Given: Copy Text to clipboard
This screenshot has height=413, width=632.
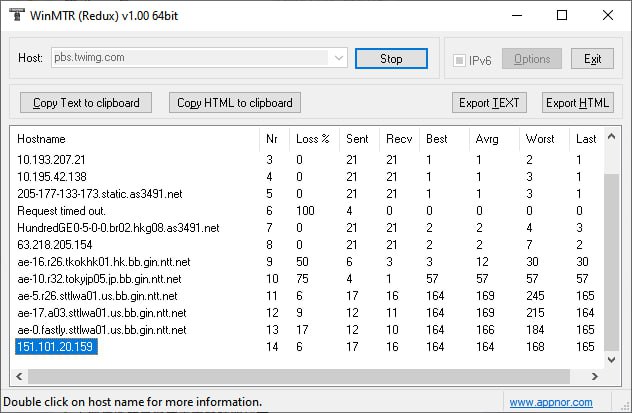Looking at the screenshot, I should pos(86,103).
